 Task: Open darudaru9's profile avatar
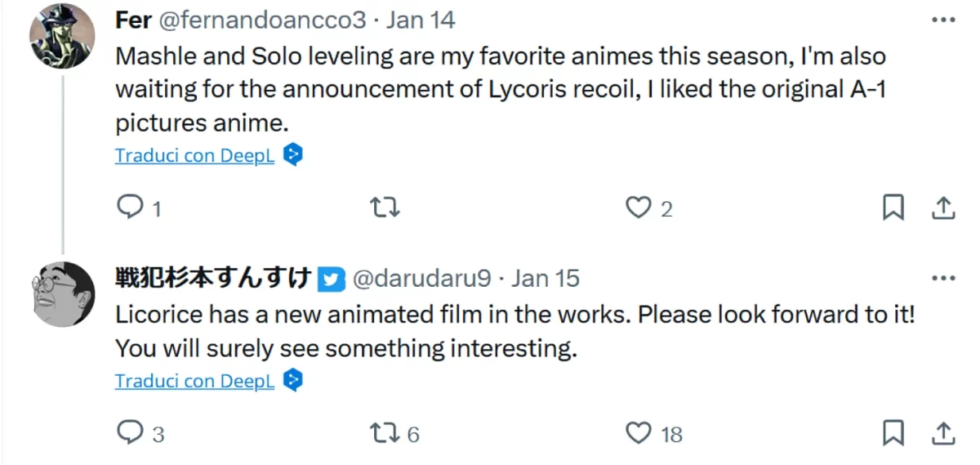tap(62, 294)
